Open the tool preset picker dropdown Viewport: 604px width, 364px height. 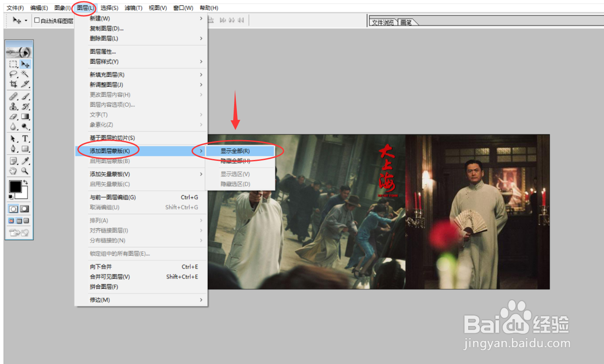pos(26,20)
